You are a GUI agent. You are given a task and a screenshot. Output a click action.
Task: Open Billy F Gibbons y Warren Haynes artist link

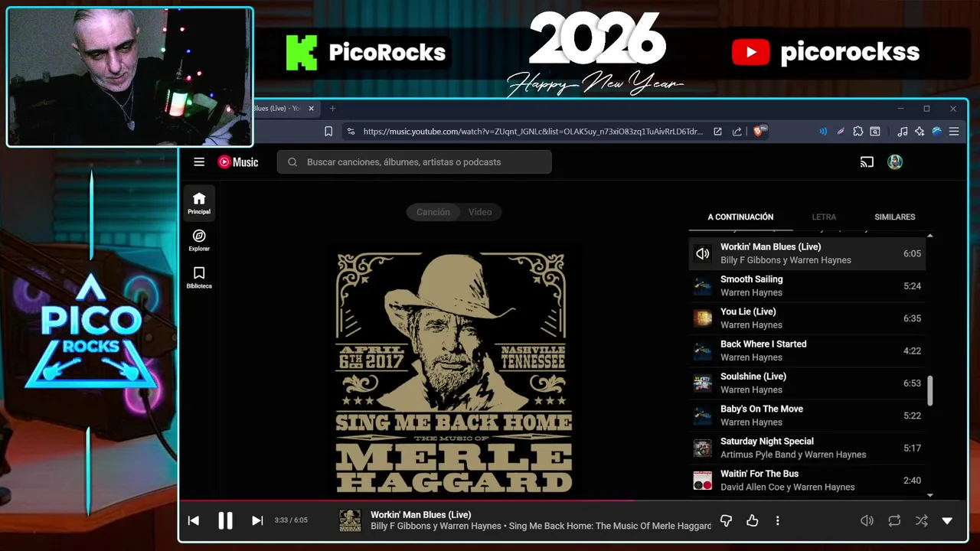point(436,527)
